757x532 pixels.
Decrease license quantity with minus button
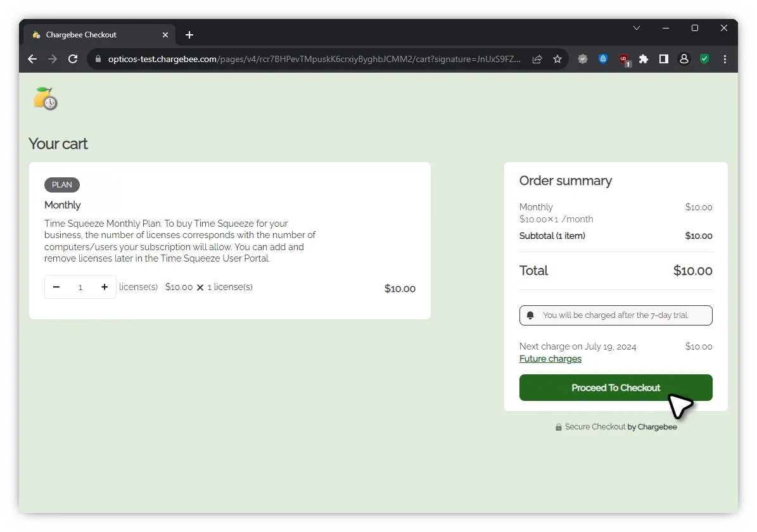coord(56,287)
